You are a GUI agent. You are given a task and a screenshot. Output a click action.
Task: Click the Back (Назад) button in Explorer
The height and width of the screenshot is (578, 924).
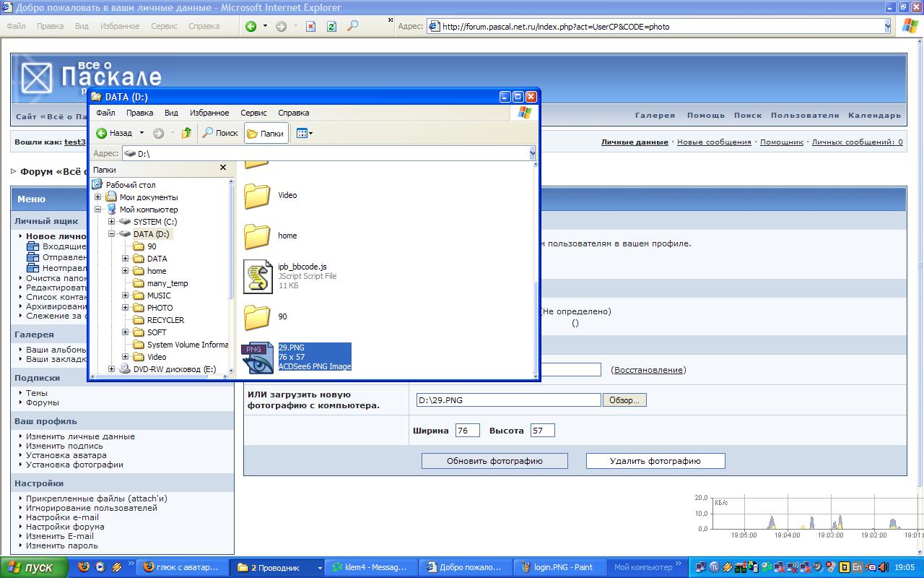click(x=114, y=133)
